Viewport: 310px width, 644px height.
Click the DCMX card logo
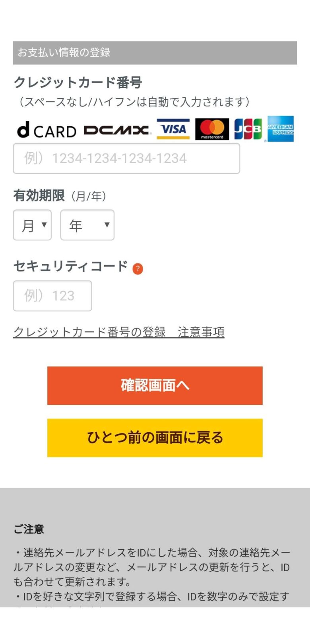pyautogui.click(x=117, y=130)
